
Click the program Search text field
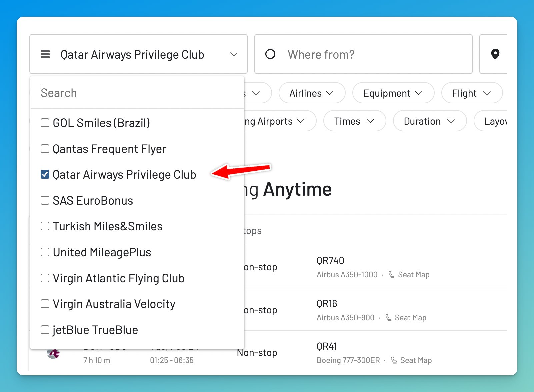tap(137, 93)
